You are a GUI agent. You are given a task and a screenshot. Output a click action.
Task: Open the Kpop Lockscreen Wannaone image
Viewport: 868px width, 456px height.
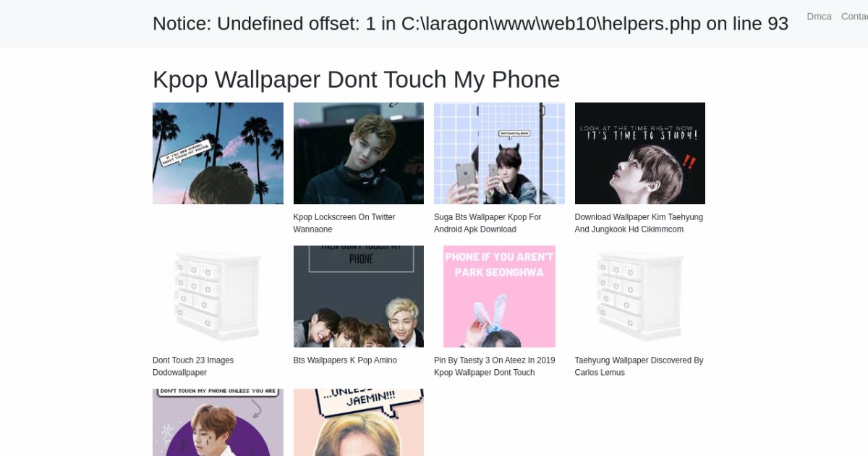tap(359, 153)
